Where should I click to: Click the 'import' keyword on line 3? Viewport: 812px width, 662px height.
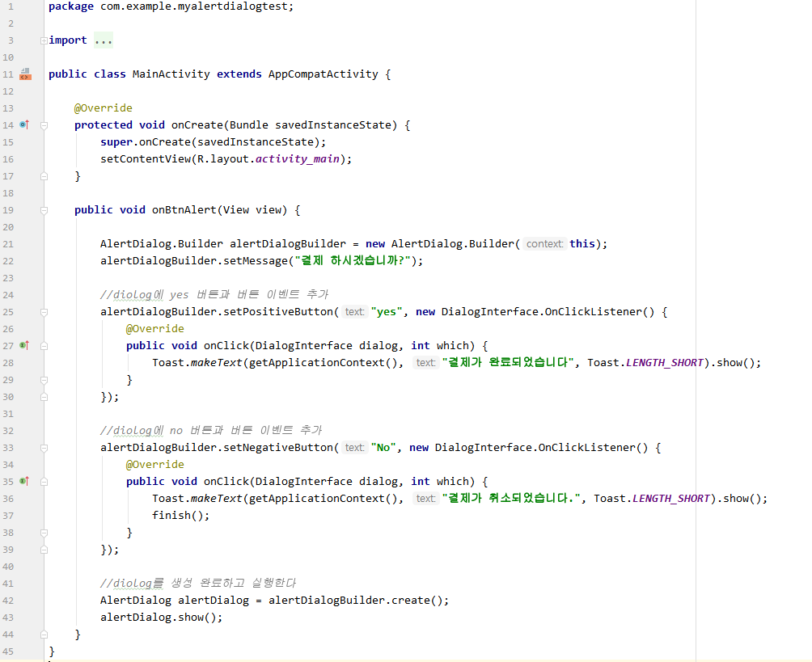68,40
